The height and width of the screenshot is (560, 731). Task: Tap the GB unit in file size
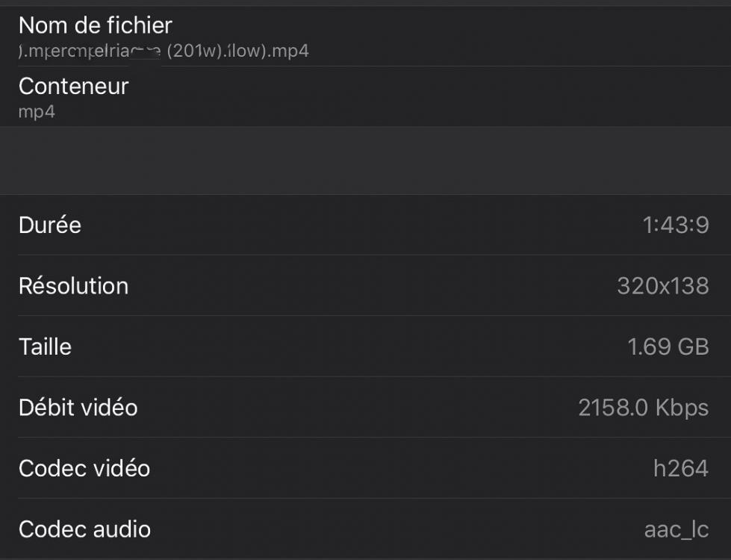click(693, 346)
